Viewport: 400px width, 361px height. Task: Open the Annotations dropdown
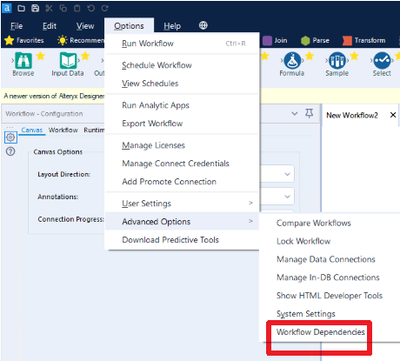(x=287, y=196)
